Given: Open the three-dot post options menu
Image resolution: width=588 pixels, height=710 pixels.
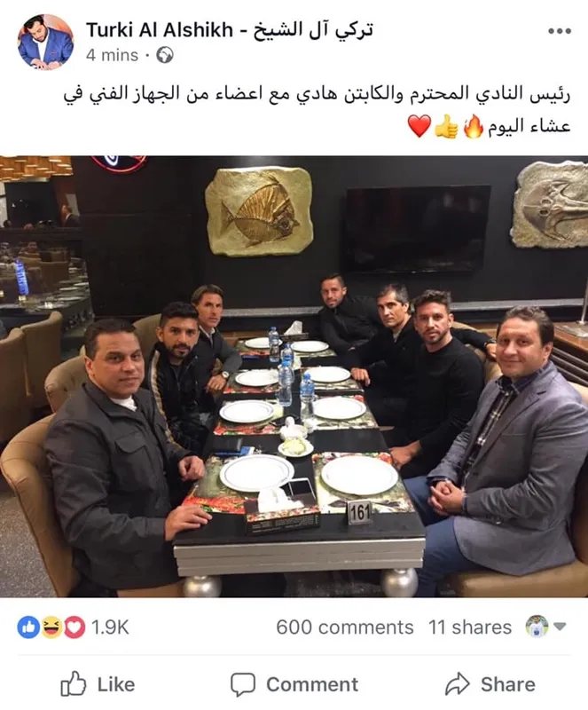Looking at the screenshot, I should [559, 31].
